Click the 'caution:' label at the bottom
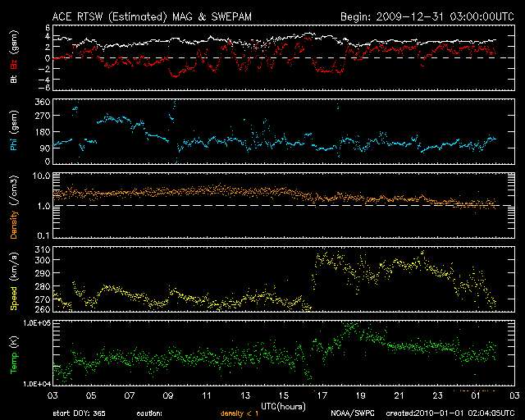The image size is (525, 420). (x=149, y=413)
